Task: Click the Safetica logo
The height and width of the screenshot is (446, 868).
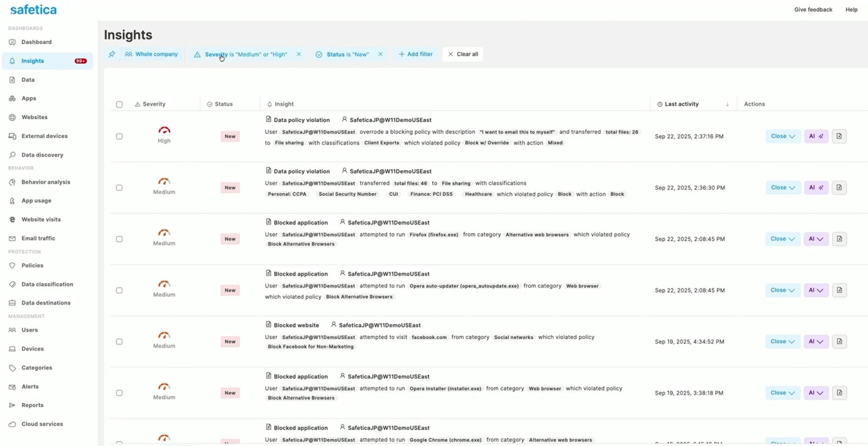Action: pos(33,9)
